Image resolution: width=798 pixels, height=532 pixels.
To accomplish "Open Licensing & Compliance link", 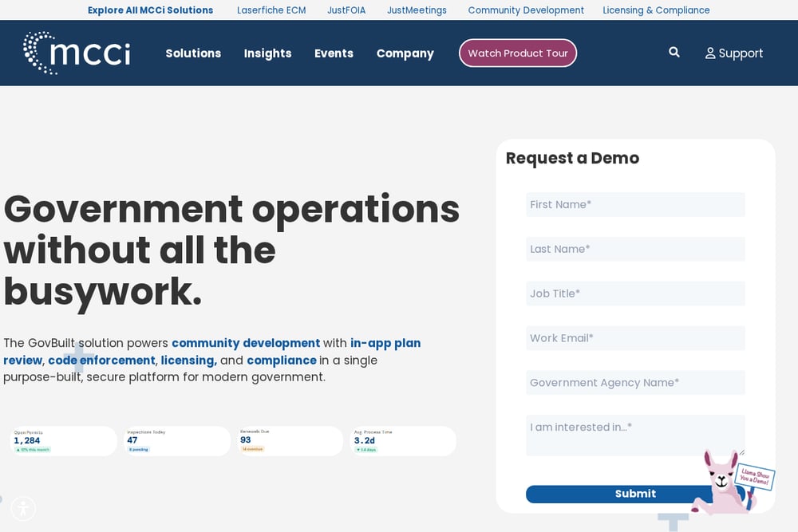I will pyautogui.click(x=656, y=10).
